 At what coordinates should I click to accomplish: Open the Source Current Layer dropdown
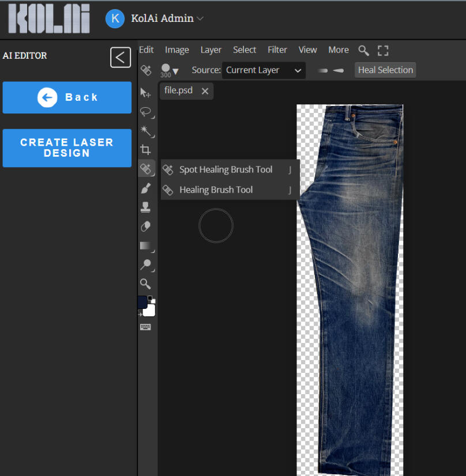[x=264, y=70]
